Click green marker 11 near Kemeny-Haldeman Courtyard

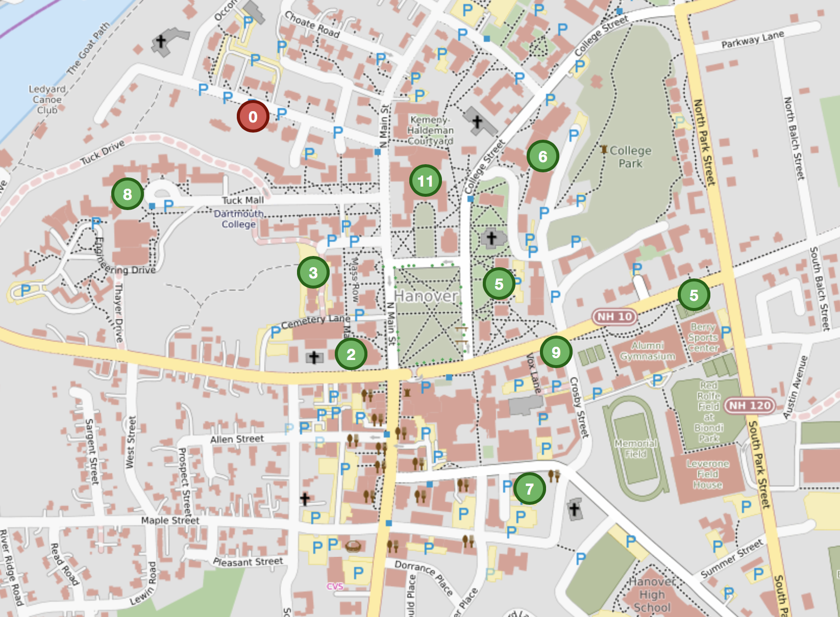pos(426,181)
